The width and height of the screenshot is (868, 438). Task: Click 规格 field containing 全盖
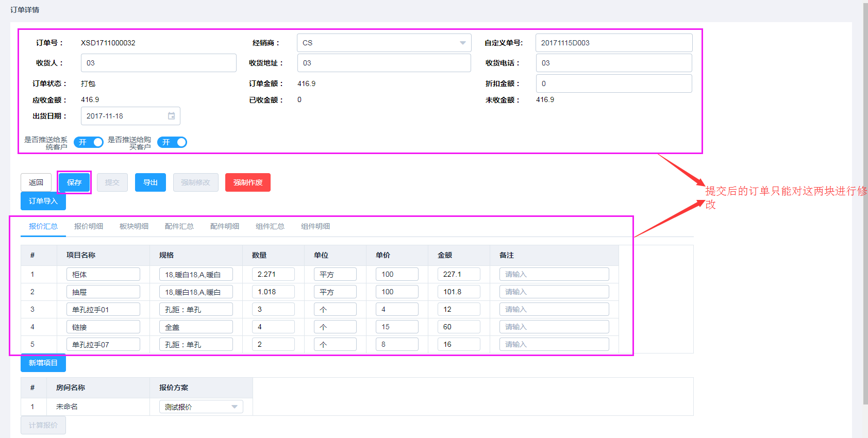click(196, 327)
